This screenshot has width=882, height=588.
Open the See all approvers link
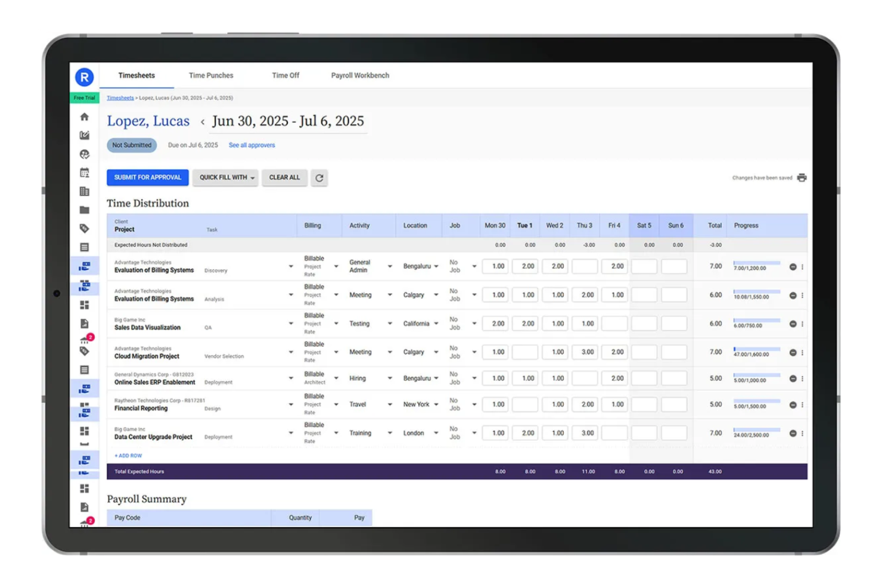point(251,145)
